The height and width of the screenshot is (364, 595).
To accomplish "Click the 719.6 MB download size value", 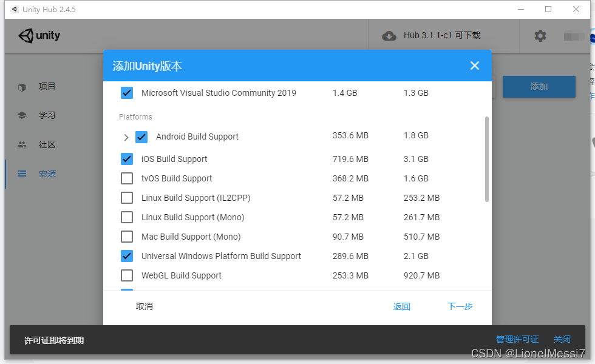I will 351,159.
